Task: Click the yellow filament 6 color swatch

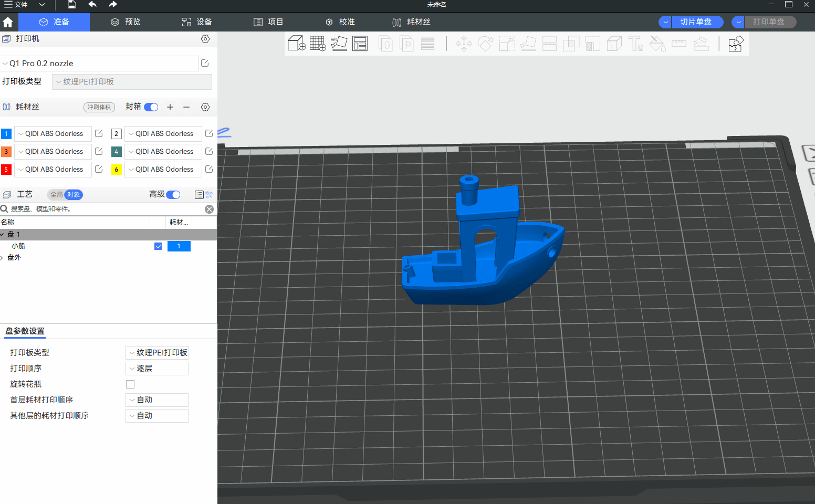Action: pos(117,170)
